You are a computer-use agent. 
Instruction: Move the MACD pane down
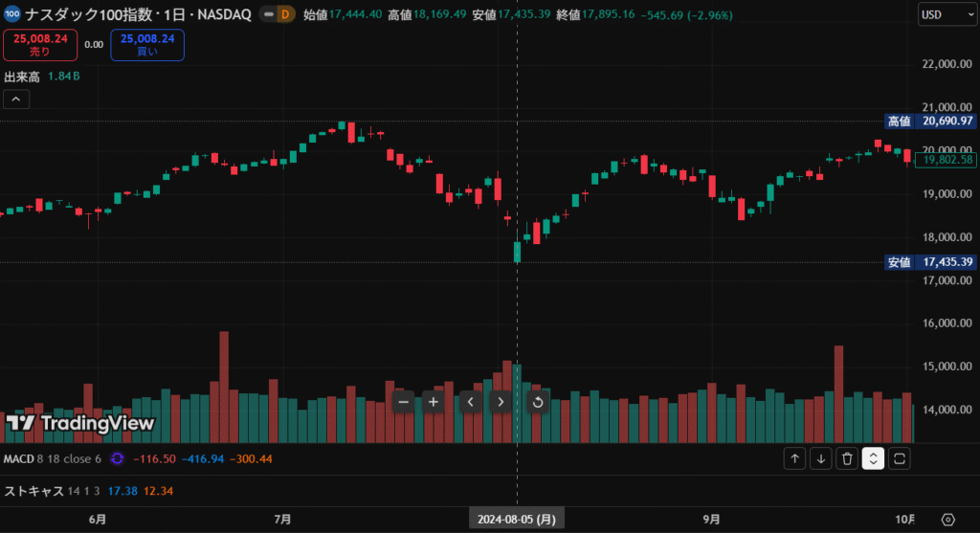pos(820,459)
